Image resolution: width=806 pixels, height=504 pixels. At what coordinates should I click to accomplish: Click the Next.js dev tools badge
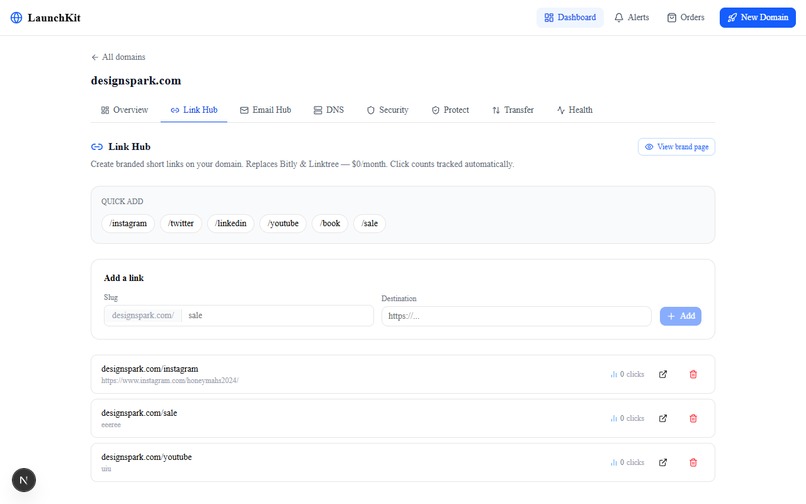pyautogui.click(x=24, y=480)
